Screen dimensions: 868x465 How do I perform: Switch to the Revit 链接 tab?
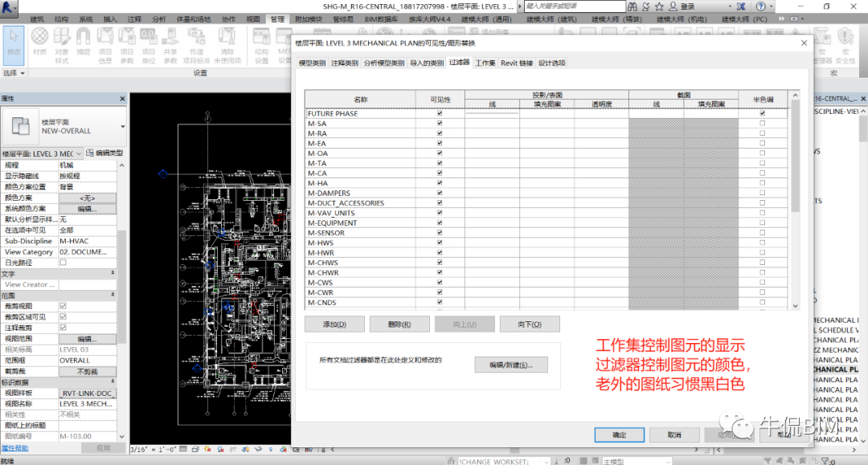pos(517,63)
